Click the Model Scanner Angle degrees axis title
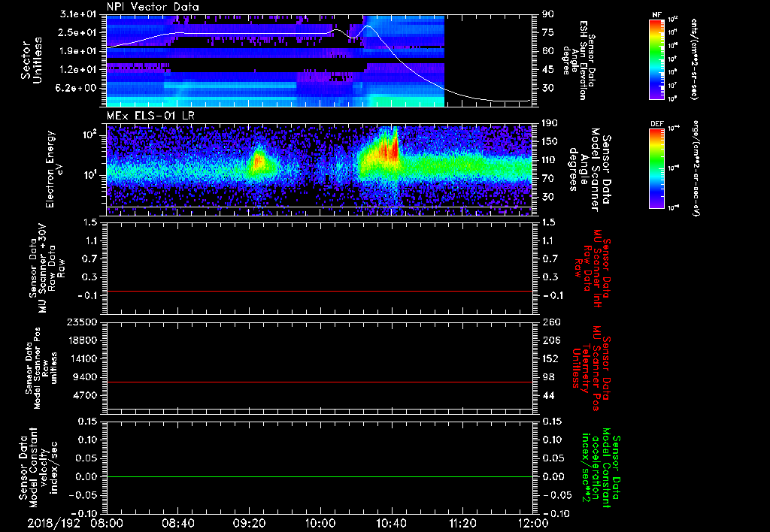Image resolution: width=770 pixels, height=532 pixels. [590, 170]
